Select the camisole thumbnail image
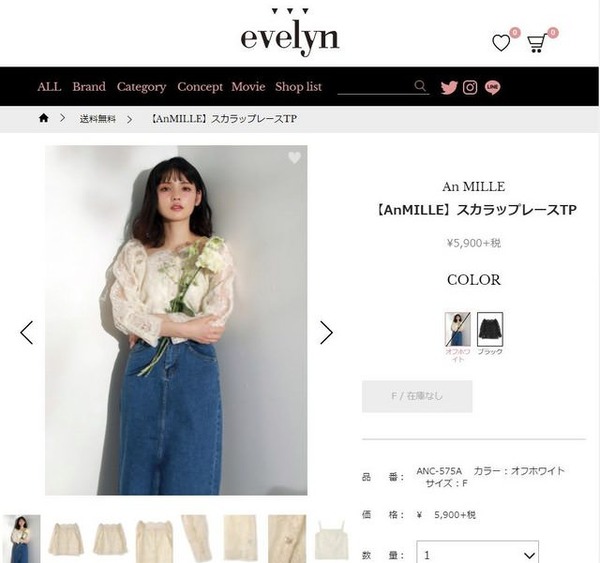The width and height of the screenshot is (600, 563). click(331, 538)
